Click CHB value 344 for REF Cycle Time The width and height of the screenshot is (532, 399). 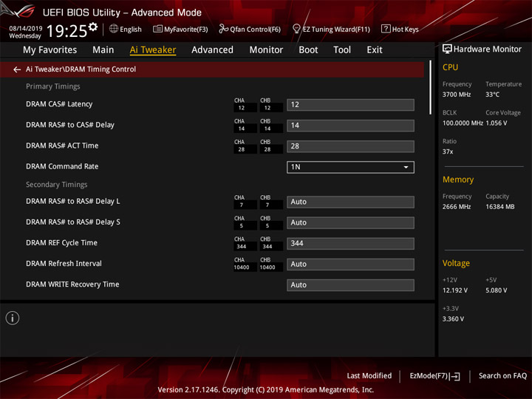click(267, 247)
